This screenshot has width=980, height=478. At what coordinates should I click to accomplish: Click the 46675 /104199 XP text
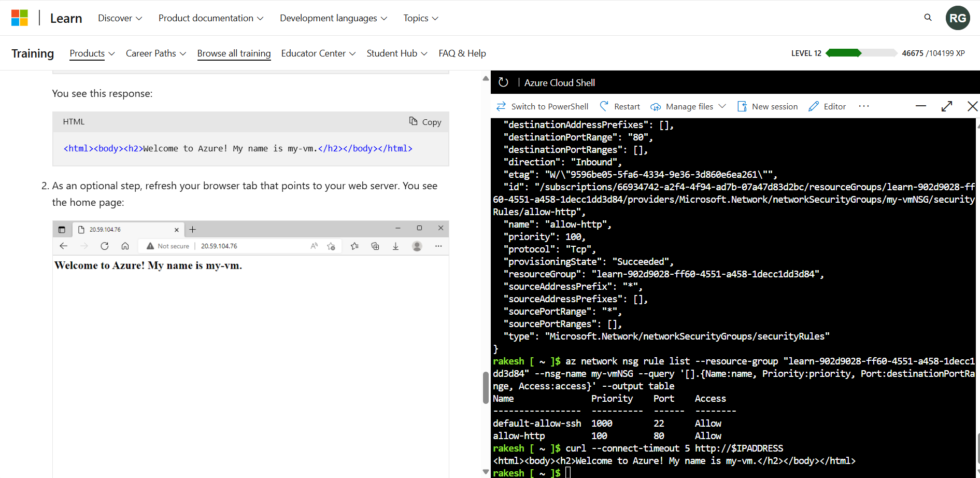point(933,53)
